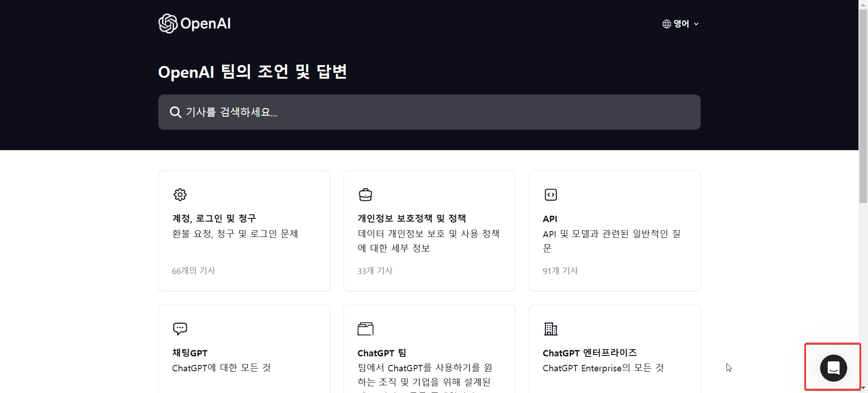This screenshot has height=393, width=868.
Task: Click '91개 기사' article count
Action: pos(561,271)
